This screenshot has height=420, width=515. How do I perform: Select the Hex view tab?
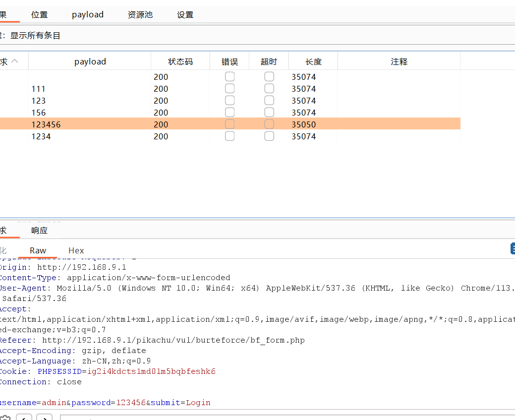click(x=76, y=250)
